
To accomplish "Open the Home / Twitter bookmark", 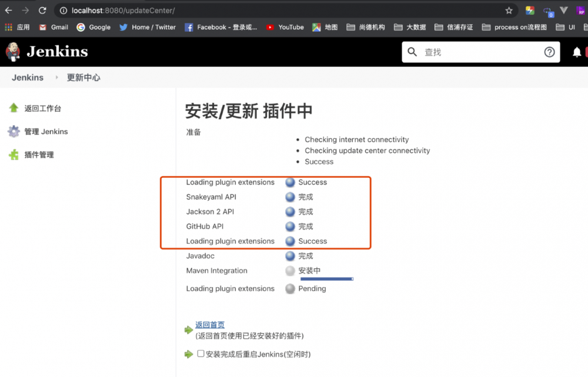I will [147, 27].
